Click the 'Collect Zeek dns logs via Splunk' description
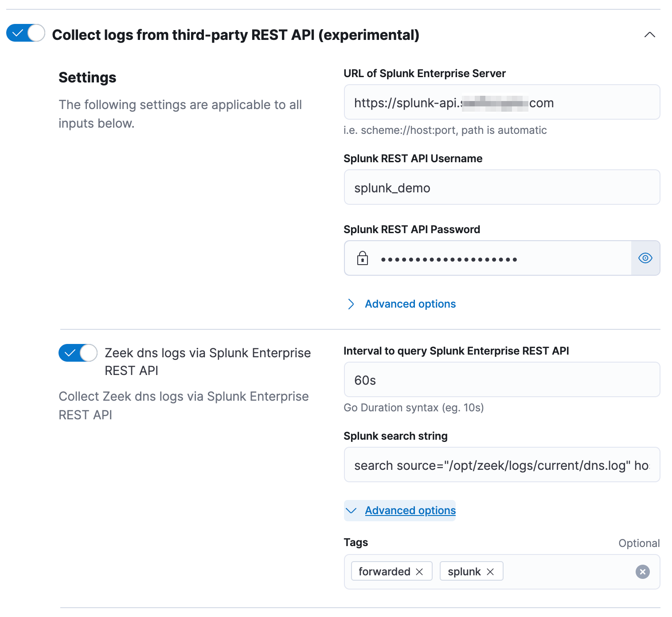The image size is (672, 617). 184,406
